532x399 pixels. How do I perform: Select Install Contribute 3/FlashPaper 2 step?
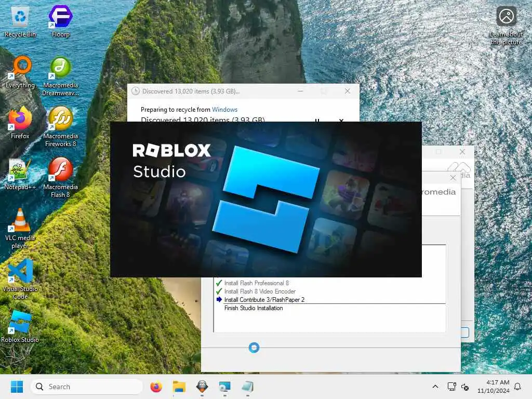pos(264,300)
